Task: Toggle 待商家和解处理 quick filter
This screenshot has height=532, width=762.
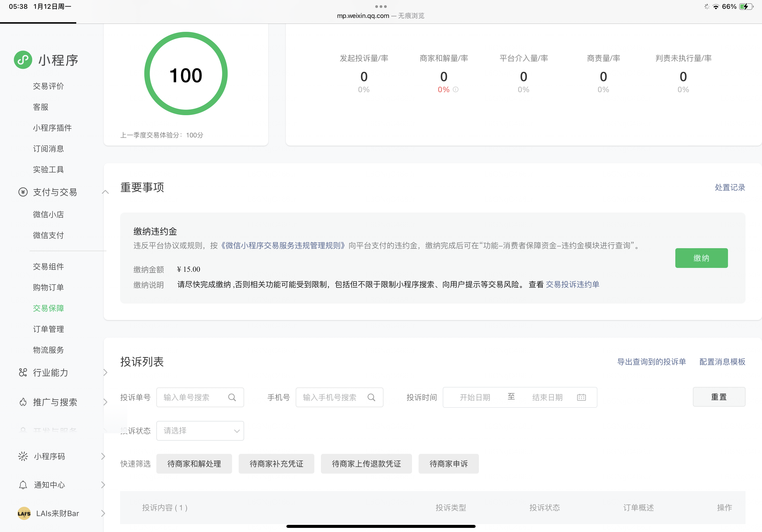Action: [194, 464]
